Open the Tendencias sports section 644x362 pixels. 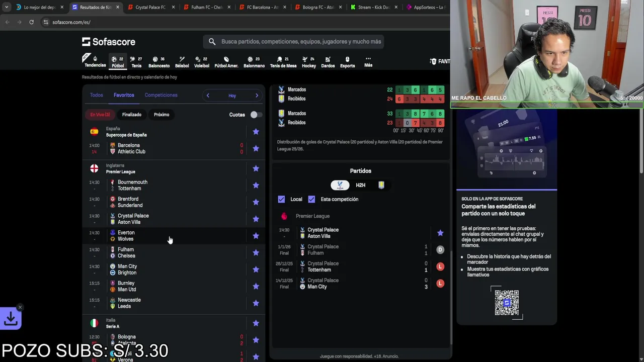[x=95, y=61]
